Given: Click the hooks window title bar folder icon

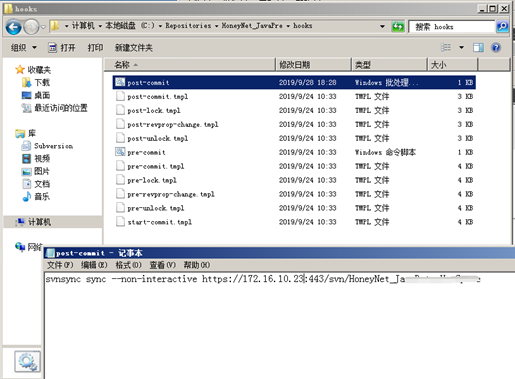Looking at the screenshot, I should pos(8,8).
